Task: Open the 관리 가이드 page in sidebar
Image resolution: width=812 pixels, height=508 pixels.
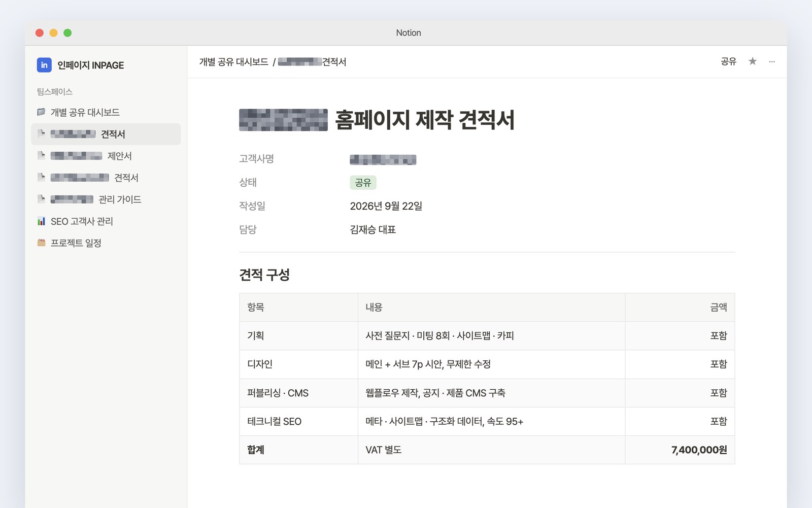Action: 106,199
